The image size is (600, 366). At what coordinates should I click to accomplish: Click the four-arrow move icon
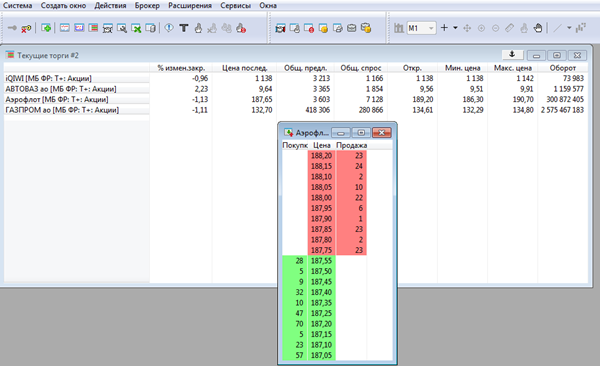[x=467, y=28]
